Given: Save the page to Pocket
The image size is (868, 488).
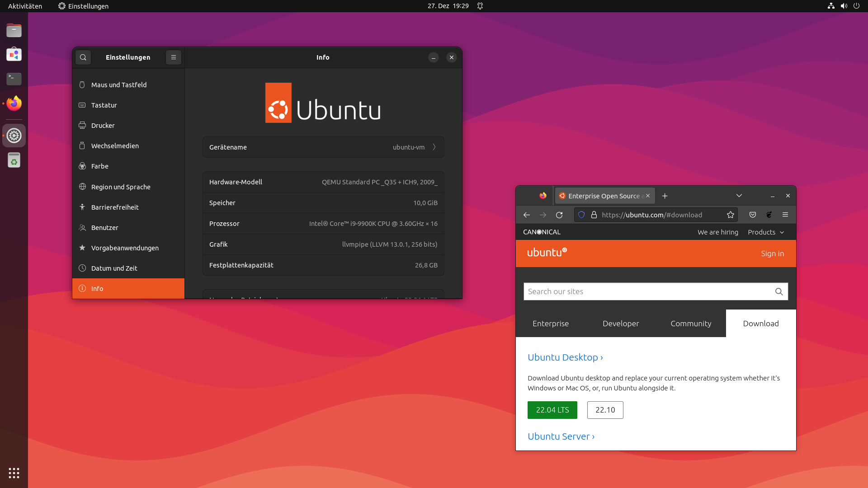Looking at the screenshot, I should coord(752,215).
